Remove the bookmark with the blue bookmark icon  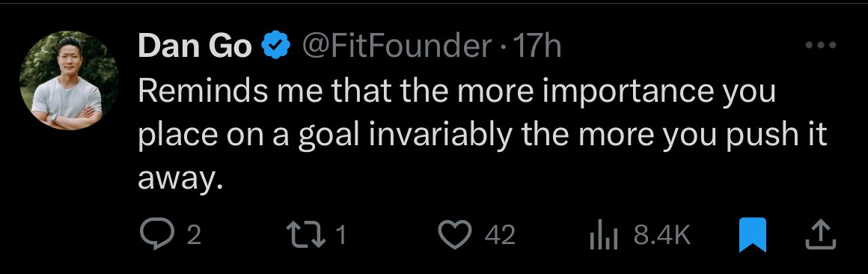pyautogui.click(x=753, y=235)
